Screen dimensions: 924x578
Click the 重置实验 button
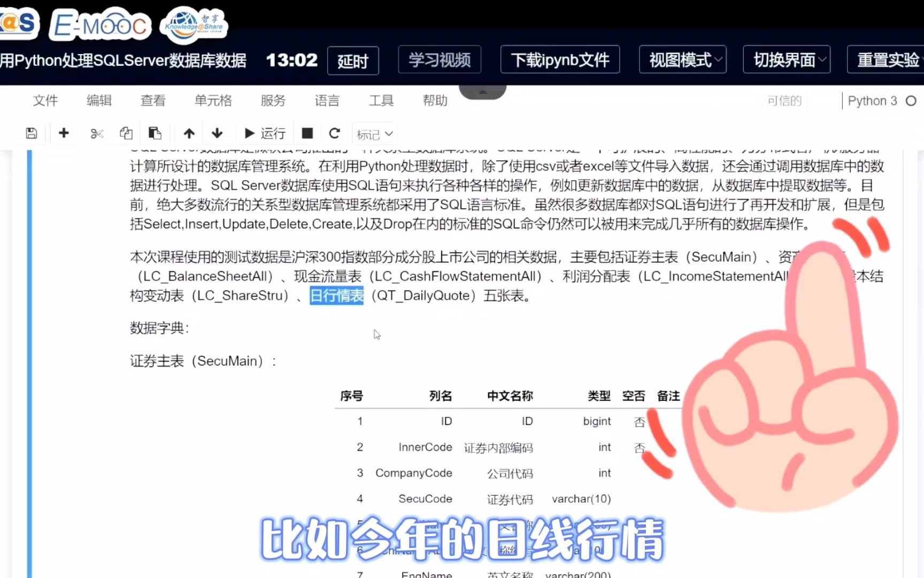click(x=885, y=59)
